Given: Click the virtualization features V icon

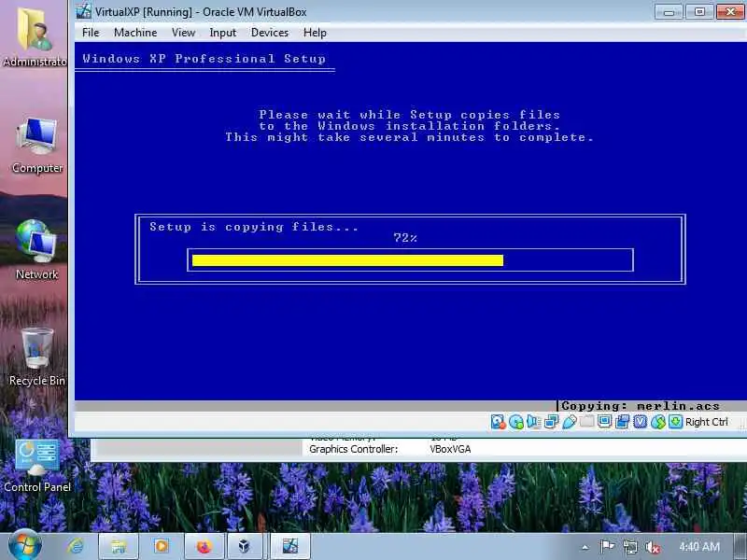Looking at the screenshot, I should click(640, 422).
